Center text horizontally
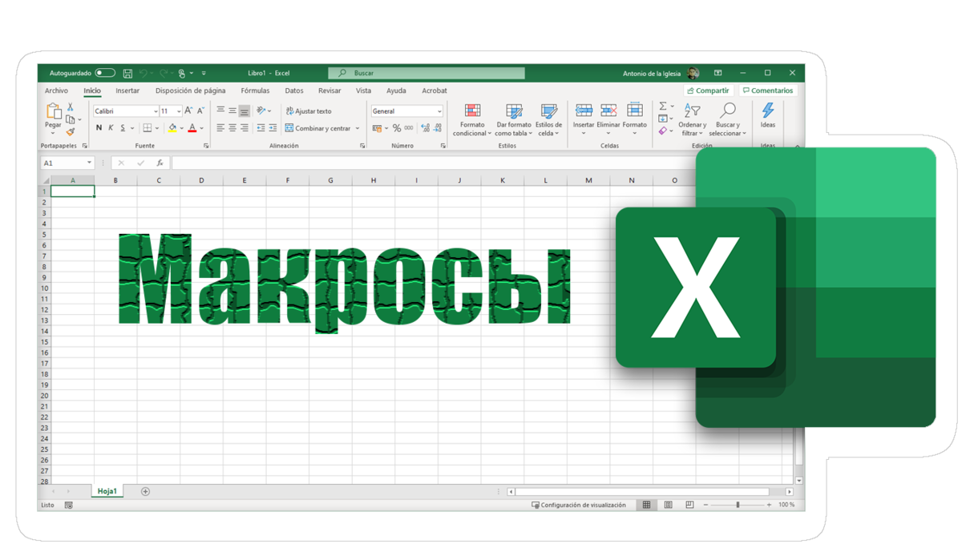This screenshot has width=962, height=560. [232, 128]
